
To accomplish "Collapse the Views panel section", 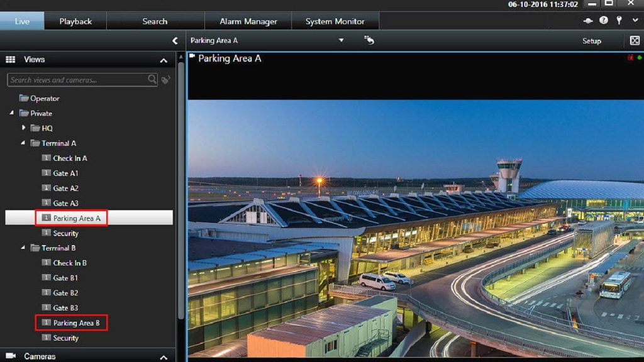I will [x=164, y=60].
